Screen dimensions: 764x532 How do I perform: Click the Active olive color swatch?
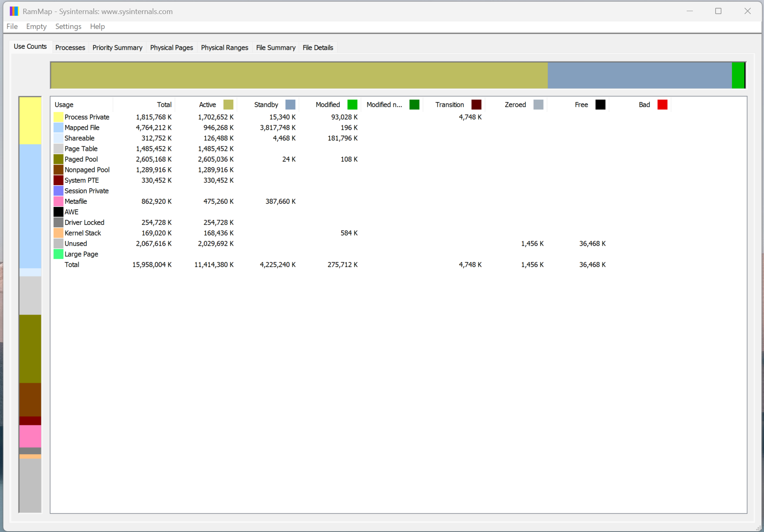click(x=228, y=105)
